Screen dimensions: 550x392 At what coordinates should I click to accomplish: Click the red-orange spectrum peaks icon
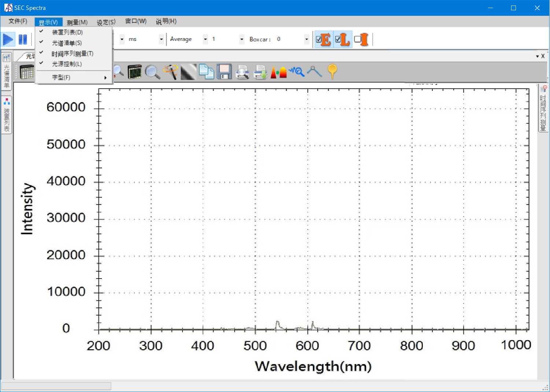(278, 72)
